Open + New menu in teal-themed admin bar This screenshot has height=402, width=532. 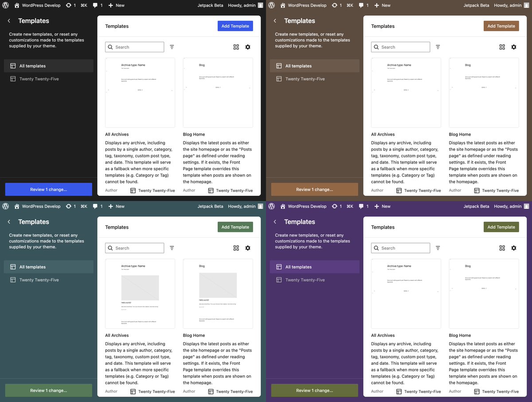pyautogui.click(x=117, y=206)
